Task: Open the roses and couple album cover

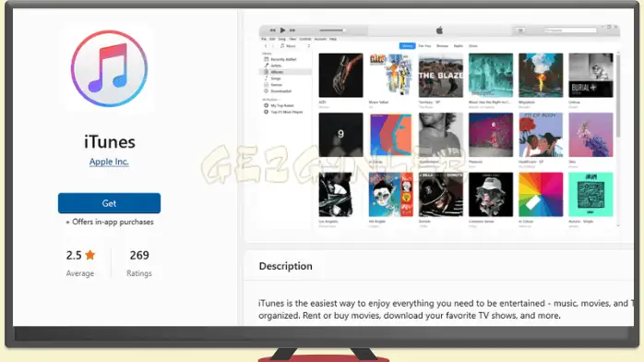Action: tap(541, 135)
